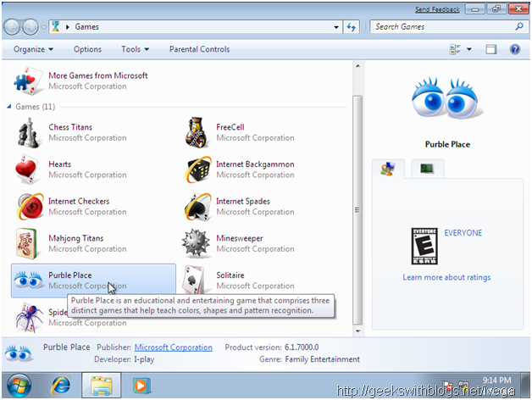This screenshot has width=532, height=400.
Task: Select the Mahjong Titans tile icon
Action: coord(27,244)
